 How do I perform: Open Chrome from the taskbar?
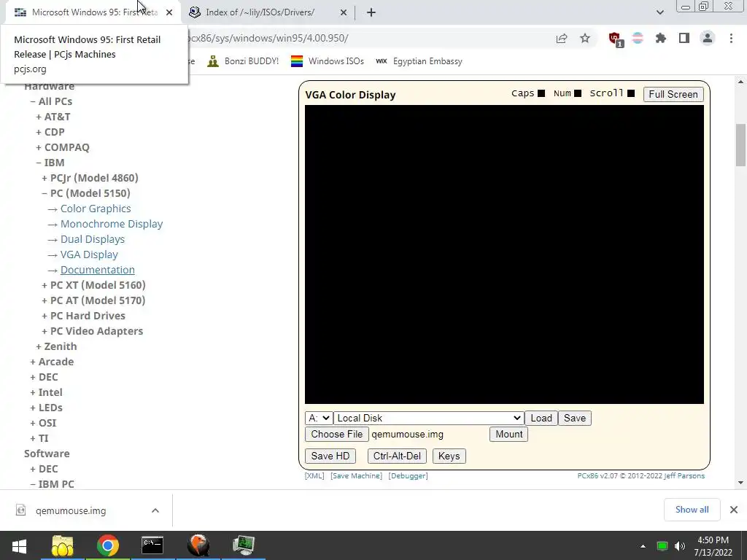108,545
